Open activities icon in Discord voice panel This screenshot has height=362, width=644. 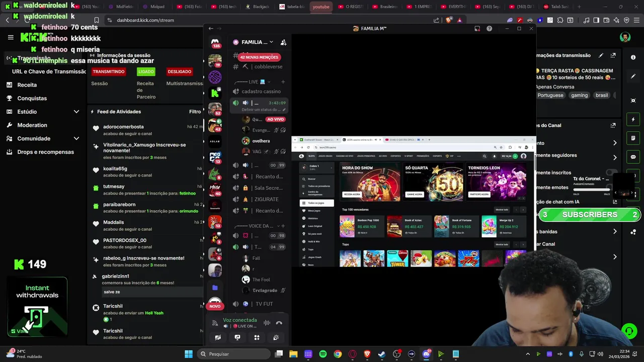257,337
